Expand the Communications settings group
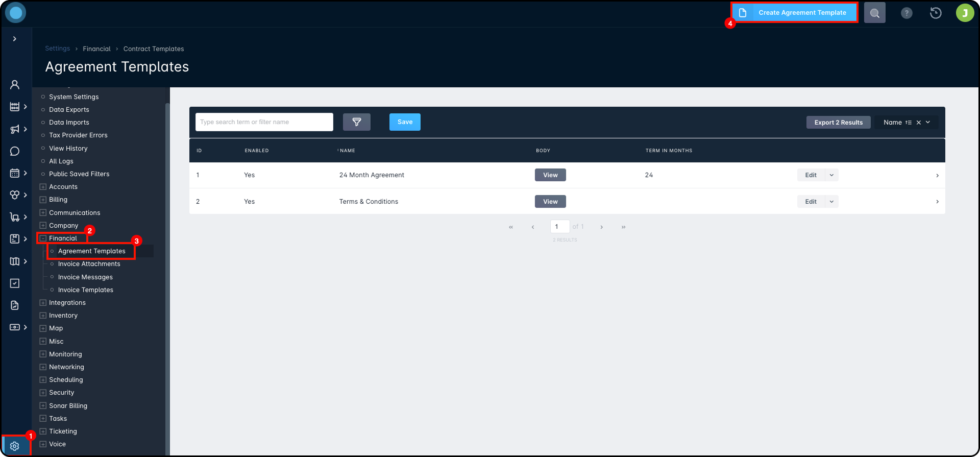 [43, 213]
